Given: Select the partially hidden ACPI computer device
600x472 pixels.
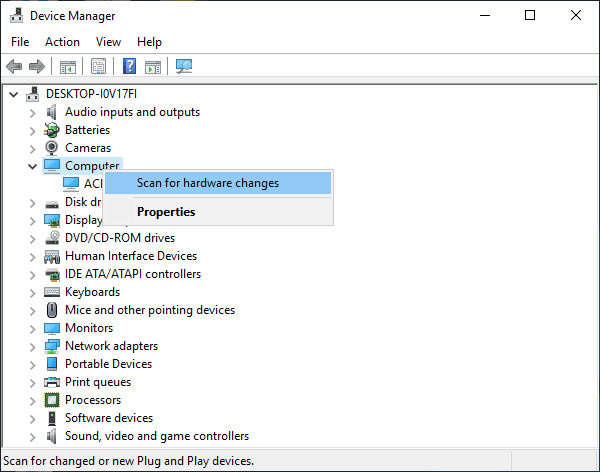Looking at the screenshot, I should [x=83, y=184].
